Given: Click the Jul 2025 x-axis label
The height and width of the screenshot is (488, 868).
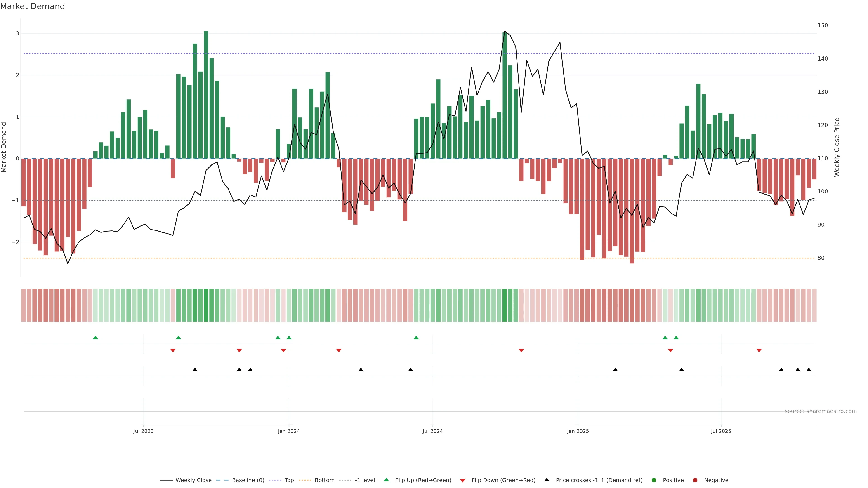Looking at the screenshot, I should (721, 431).
